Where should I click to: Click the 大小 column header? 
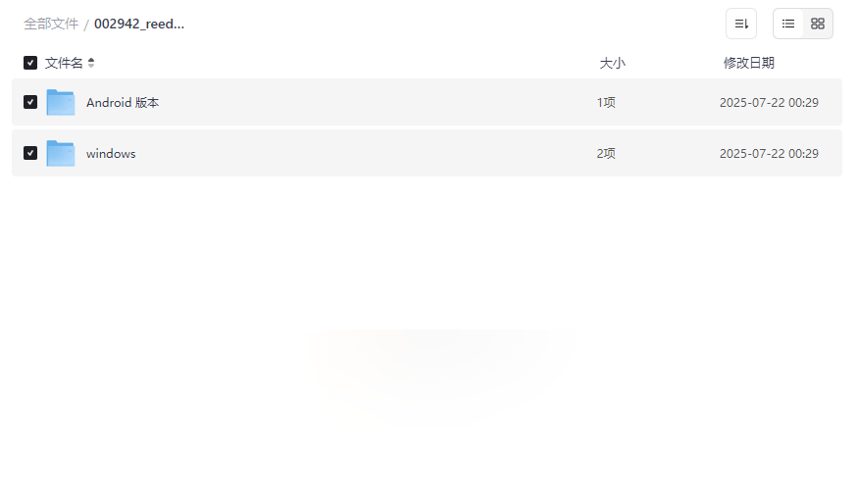612,63
